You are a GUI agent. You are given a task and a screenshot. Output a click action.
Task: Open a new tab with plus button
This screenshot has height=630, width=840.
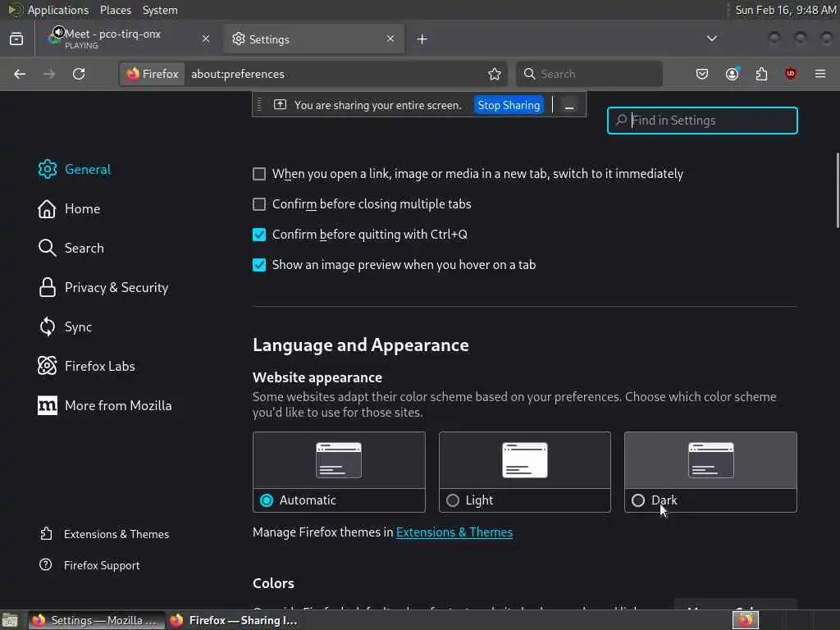click(x=422, y=39)
